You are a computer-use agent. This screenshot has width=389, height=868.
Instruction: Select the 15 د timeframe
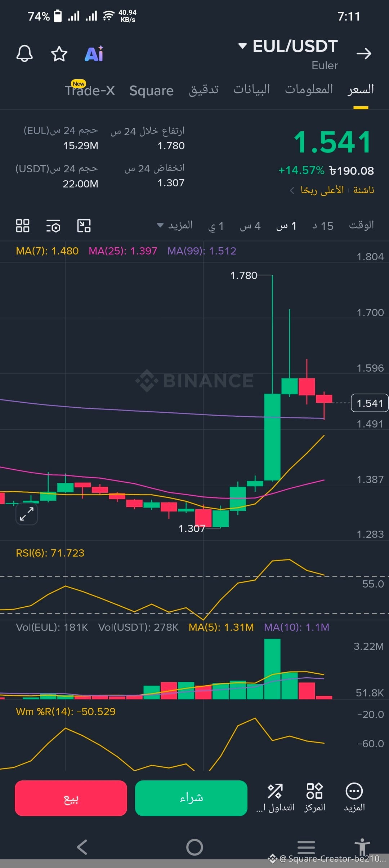(x=323, y=226)
